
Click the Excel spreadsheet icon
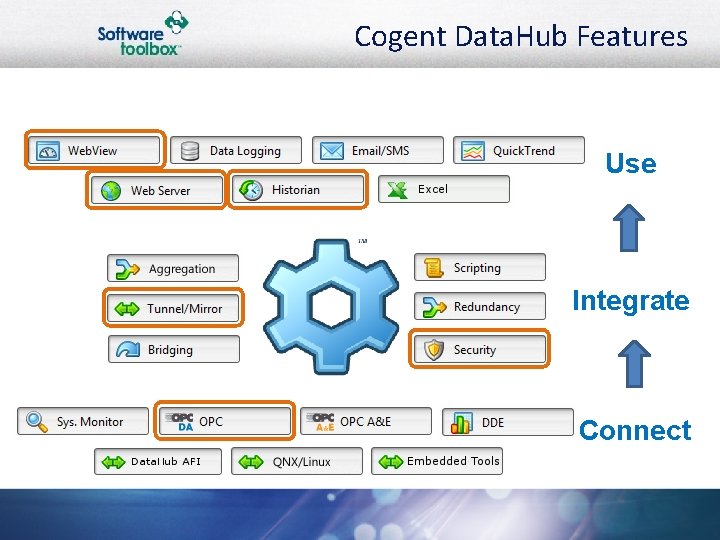[398, 189]
